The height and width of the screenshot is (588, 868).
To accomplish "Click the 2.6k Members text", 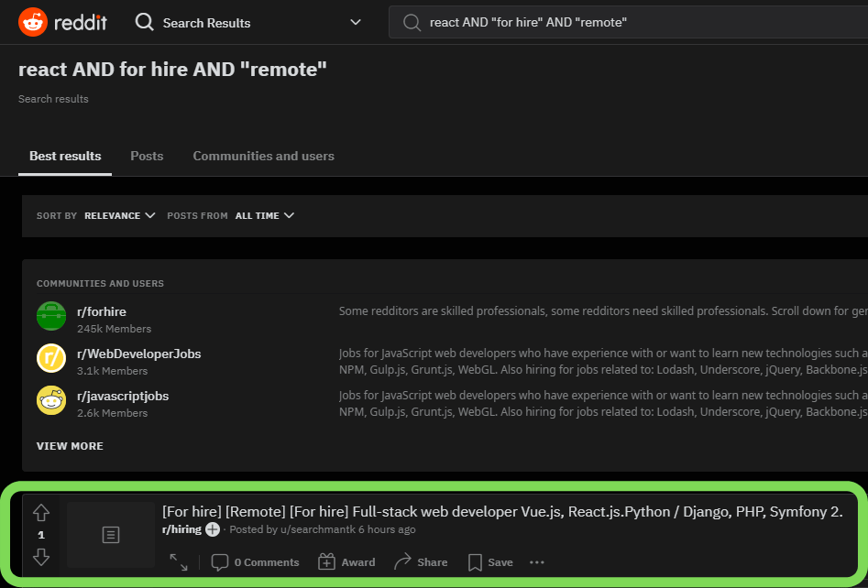I will click(113, 413).
